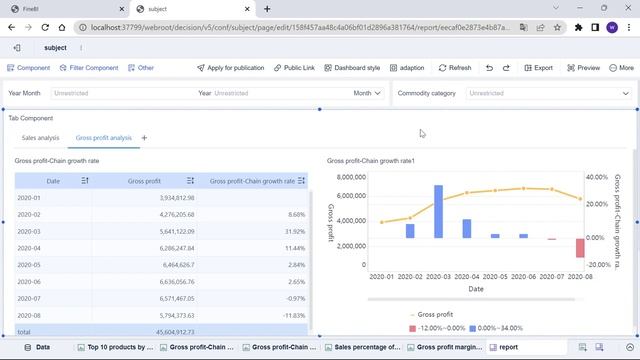The image size is (640, 360).
Task: Open sort menu for growth rate column
Action: 301,180
